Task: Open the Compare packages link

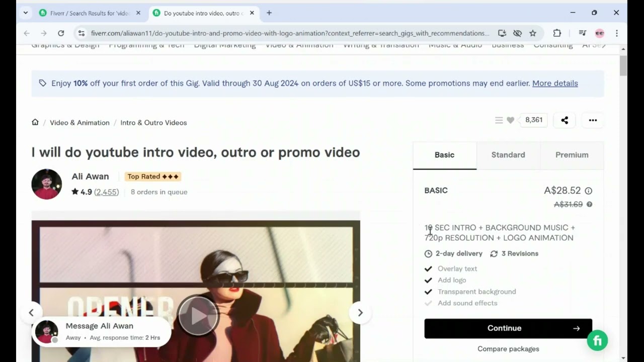Action: coord(508,349)
